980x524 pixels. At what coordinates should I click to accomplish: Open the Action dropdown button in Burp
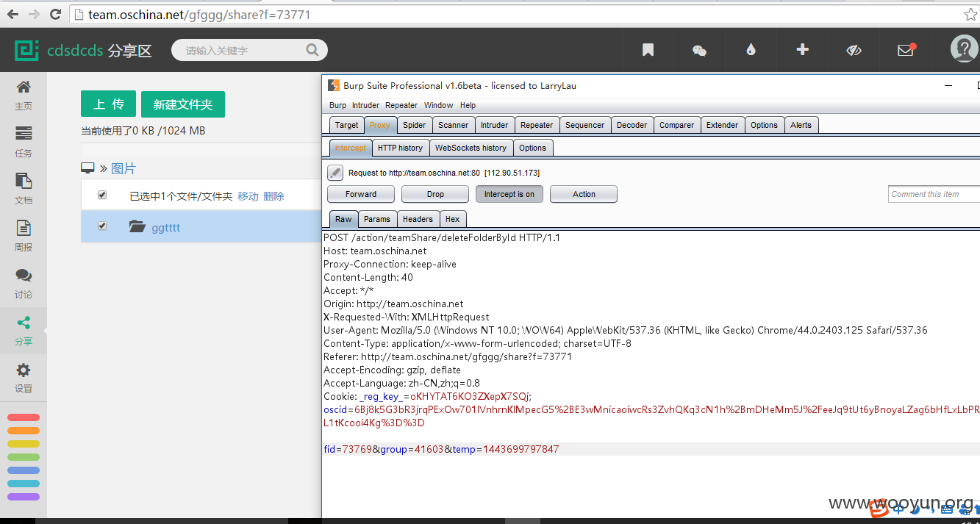click(584, 194)
